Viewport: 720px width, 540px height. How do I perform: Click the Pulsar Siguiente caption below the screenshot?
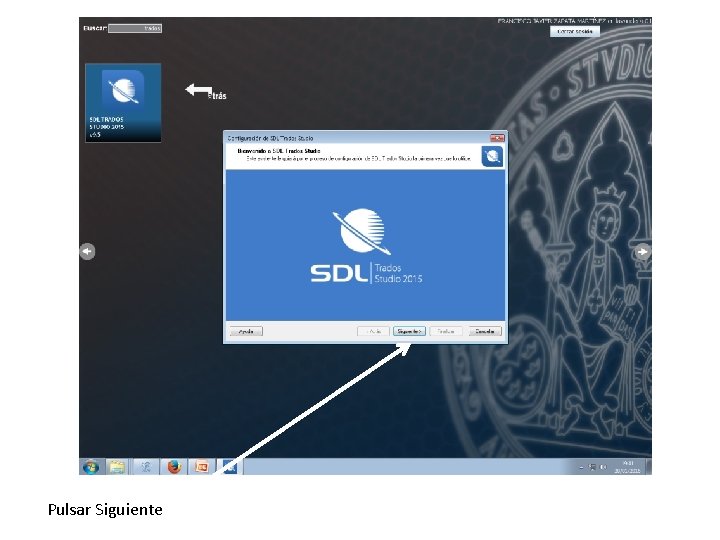click(105, 510)
